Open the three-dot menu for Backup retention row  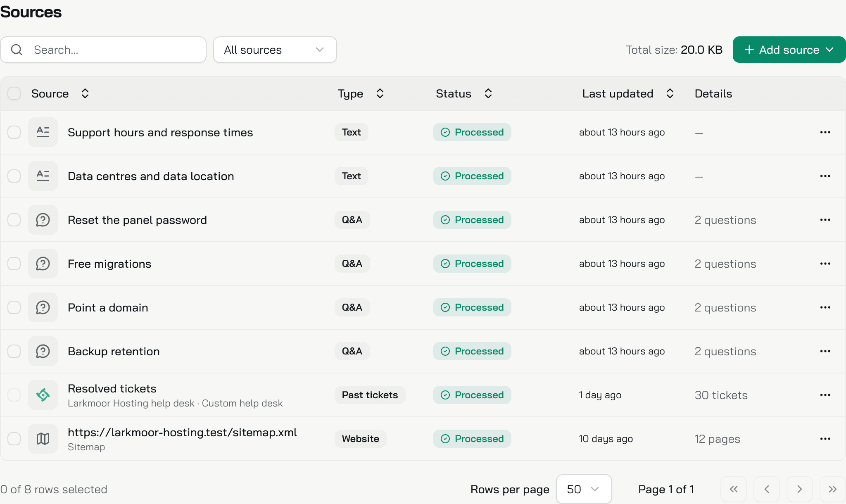point(825,351)
